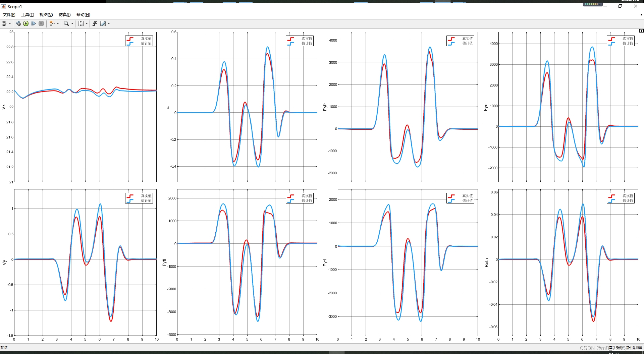This screenshot has height=354, width=644.
Task: Toggle 估计值 trace in the Vy plot legend
Action: coord(146,200)
